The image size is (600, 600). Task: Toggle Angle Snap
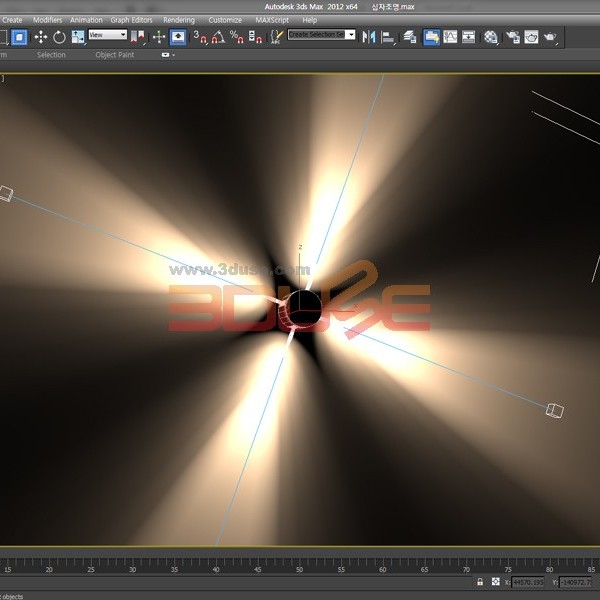point(218,37)
